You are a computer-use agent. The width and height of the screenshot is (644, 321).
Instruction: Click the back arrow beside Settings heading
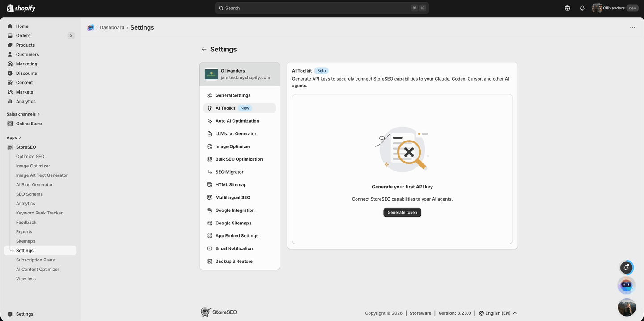click(204, 49)
